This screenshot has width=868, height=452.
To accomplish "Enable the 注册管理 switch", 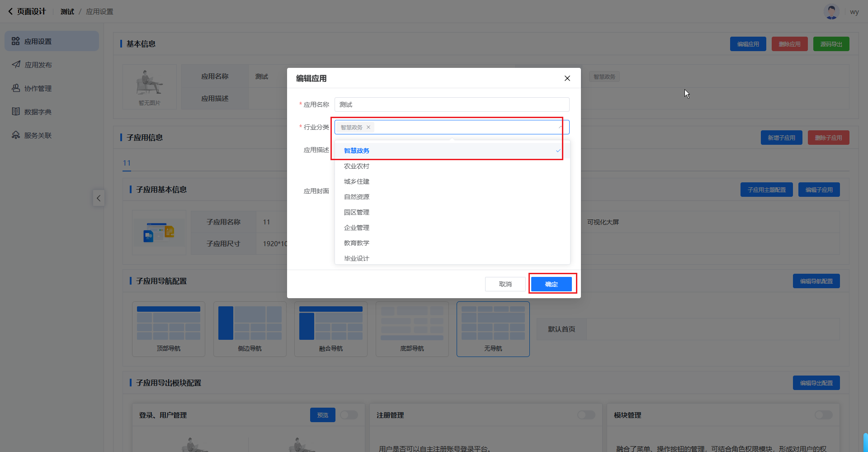I will click(x=586, y=415).
